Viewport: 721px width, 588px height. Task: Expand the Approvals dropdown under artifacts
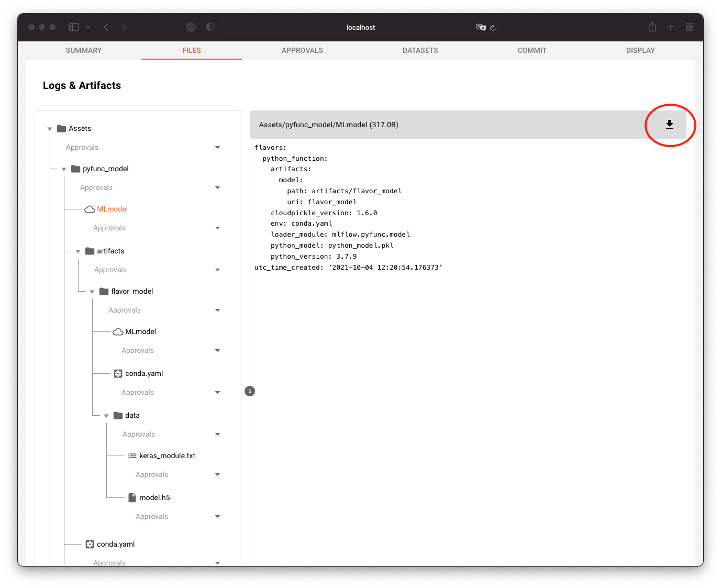[217, 270]
